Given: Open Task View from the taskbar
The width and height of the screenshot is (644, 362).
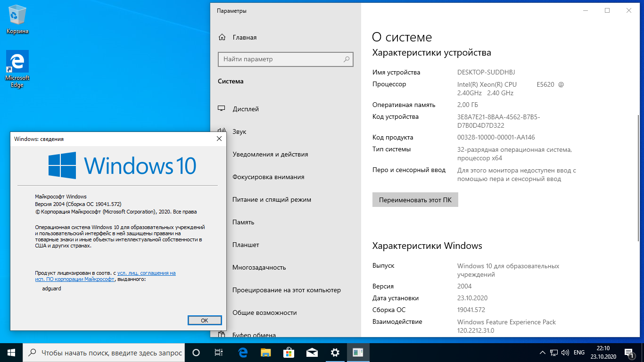Looking at the screenshot, I should pos(218,353).
